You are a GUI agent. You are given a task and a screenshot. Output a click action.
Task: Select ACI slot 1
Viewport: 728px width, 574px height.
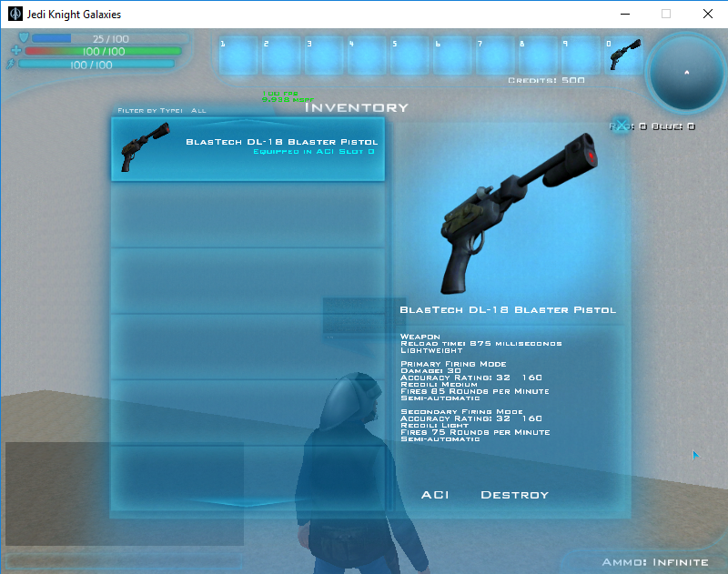238,55
